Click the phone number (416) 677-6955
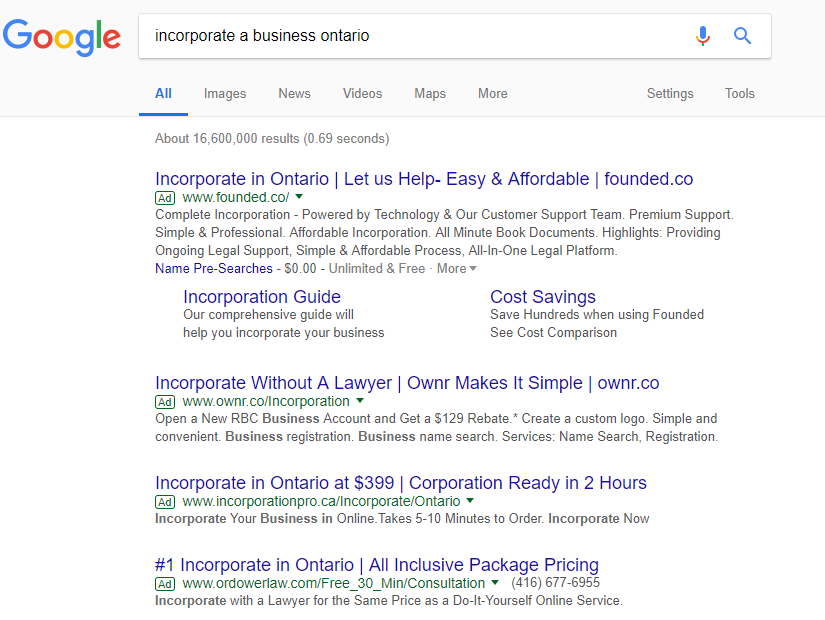825x620 pixels. 555,583
